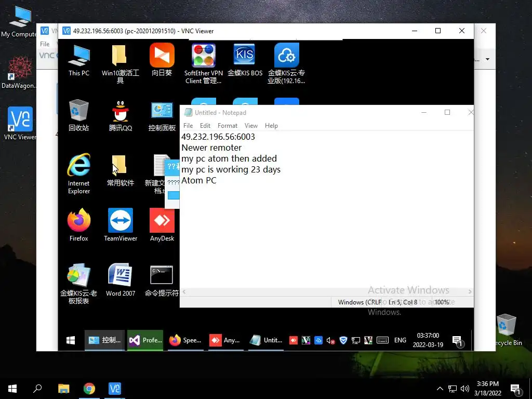Select the Win10激活工具 folder icon
This screenshot has width=532, height=399.
120,63
